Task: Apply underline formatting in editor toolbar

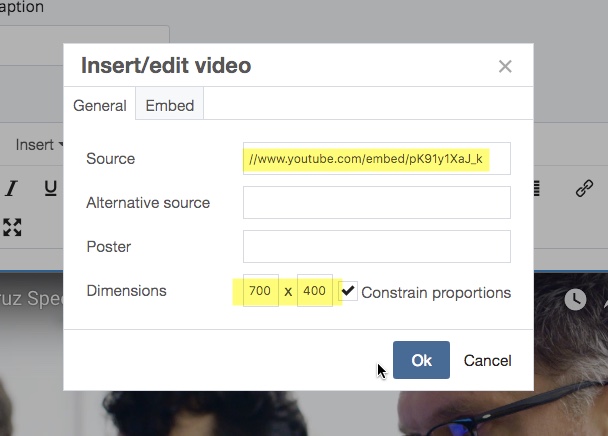Action: [50, 188]
